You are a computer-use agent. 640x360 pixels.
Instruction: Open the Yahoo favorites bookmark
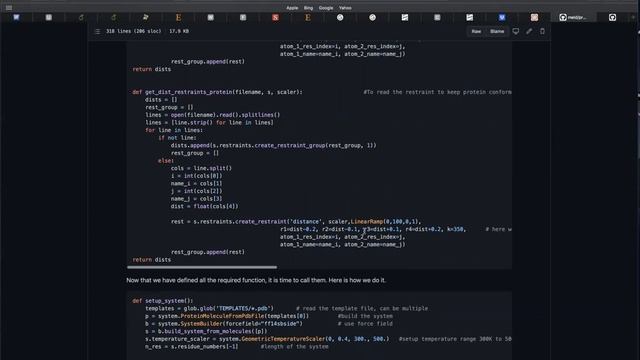coord(345,8)
